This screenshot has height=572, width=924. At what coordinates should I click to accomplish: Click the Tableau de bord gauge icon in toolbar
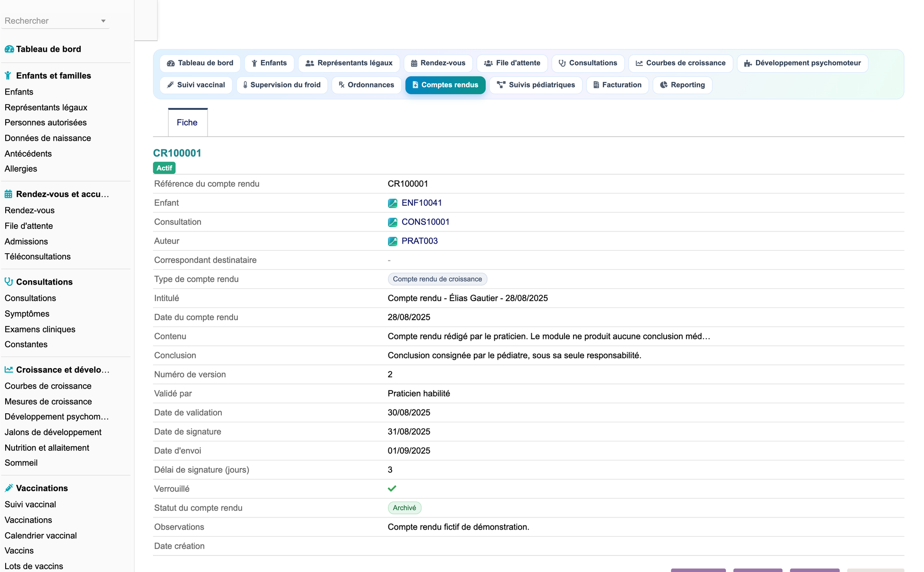coord(171,63)
